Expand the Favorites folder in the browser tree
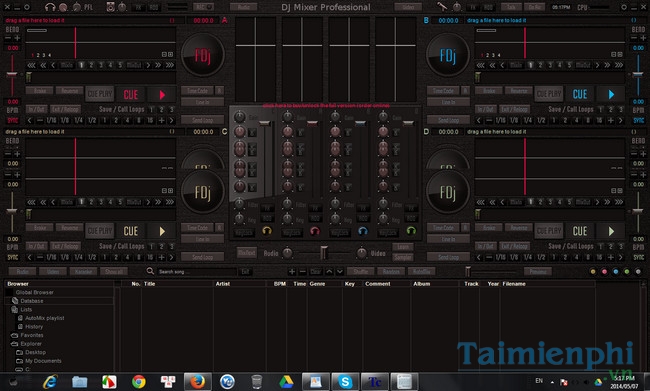Viewport: 650px width, 391px height. click(32, 335)
